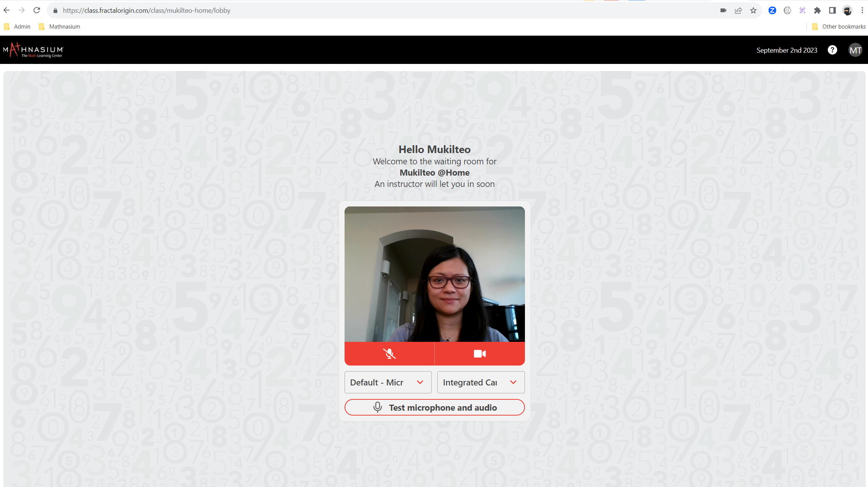The height and width of the screenshot is (487, 868).
Task: Go back using the browser back arrow
Action: coord(7,10)
